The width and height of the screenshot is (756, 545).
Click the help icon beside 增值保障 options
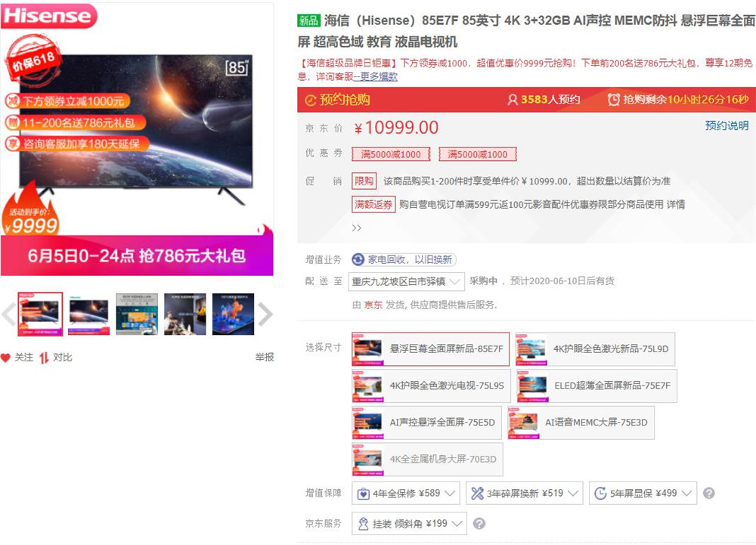pos(709,493)
